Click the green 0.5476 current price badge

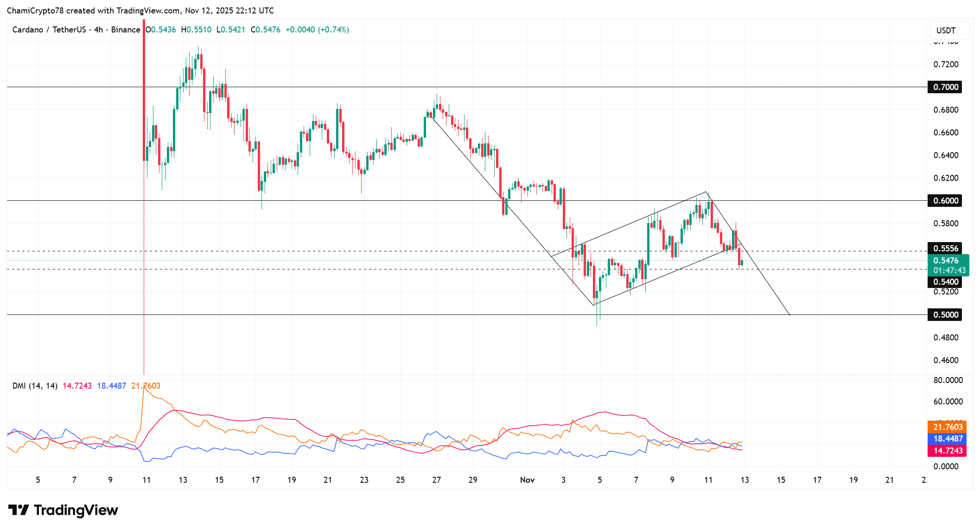[x=946, y=262]
